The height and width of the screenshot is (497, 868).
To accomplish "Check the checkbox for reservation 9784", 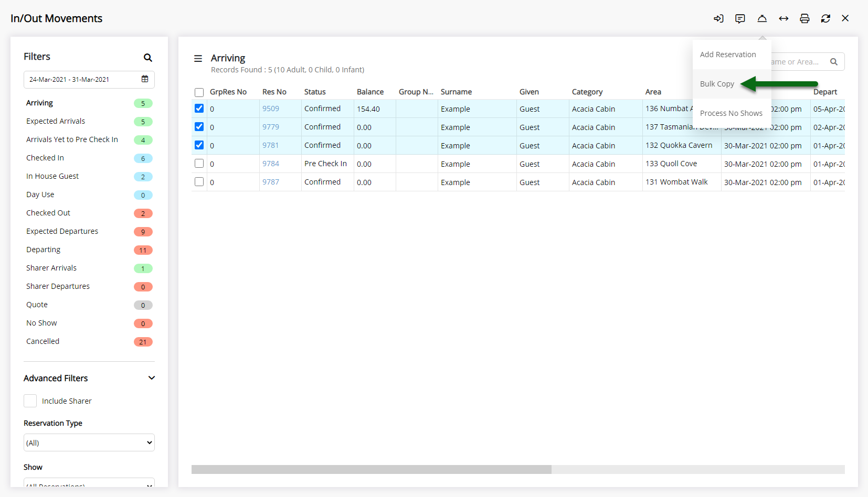I will point(199,164).
